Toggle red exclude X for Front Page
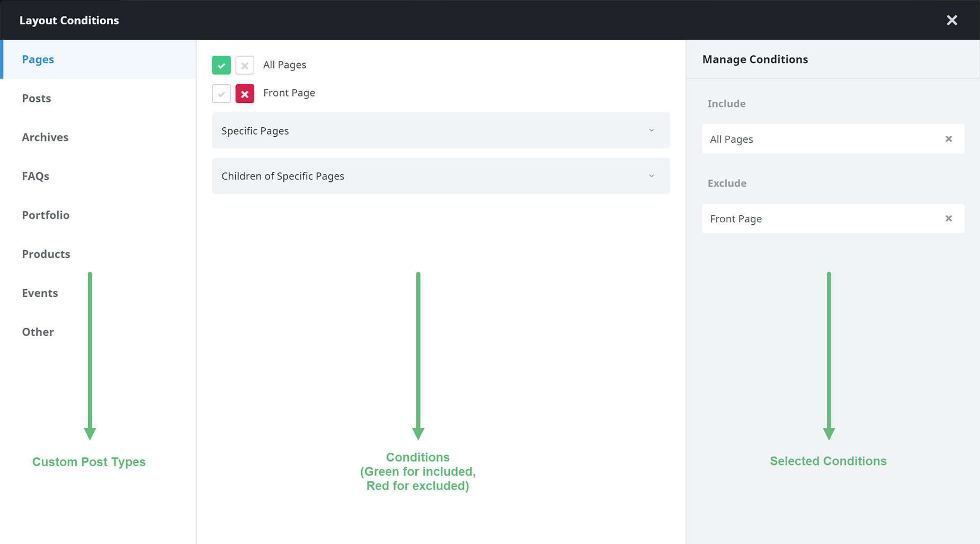980x544 pixels. [245, 94]
